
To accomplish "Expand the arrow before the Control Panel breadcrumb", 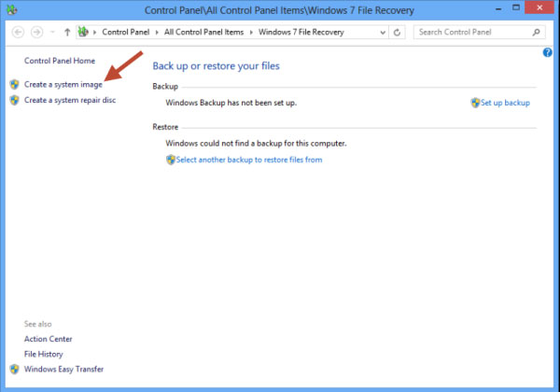I will (x=94, y=33).
